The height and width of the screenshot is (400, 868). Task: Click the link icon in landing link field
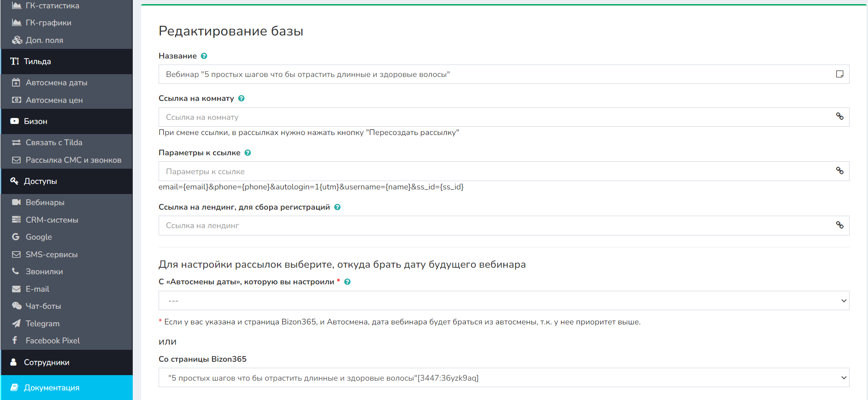coord(839,225)
